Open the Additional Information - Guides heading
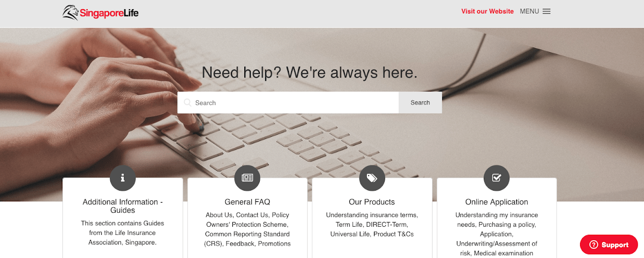The image size is (644, 258). coord(122,206)
